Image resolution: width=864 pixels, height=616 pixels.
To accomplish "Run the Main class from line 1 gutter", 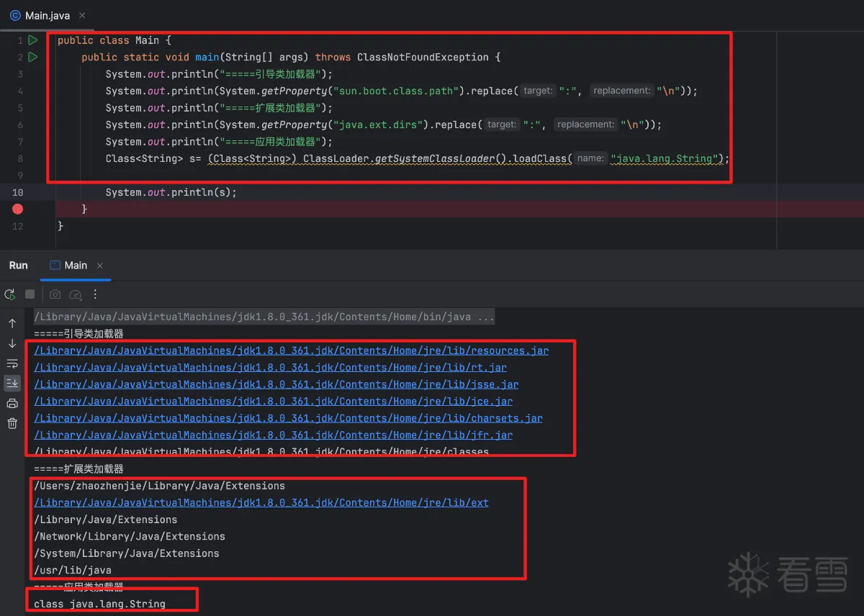I will (32, 40).
